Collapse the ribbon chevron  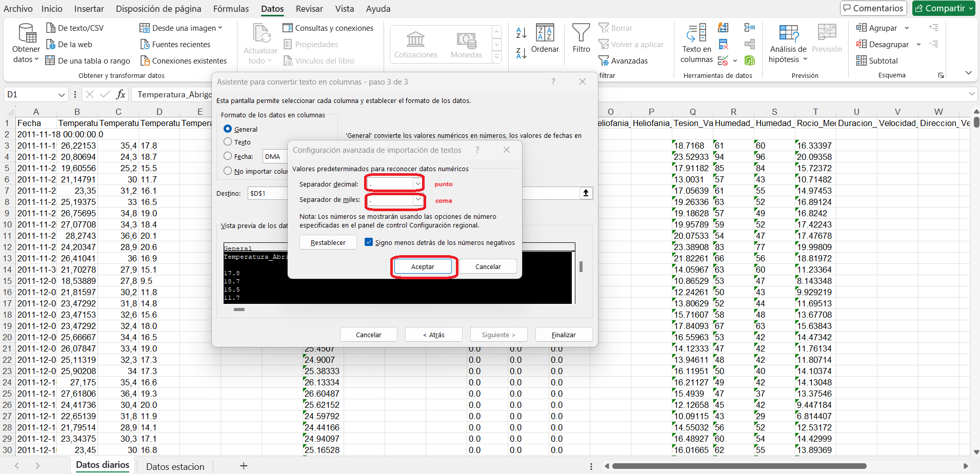[968, 73]
